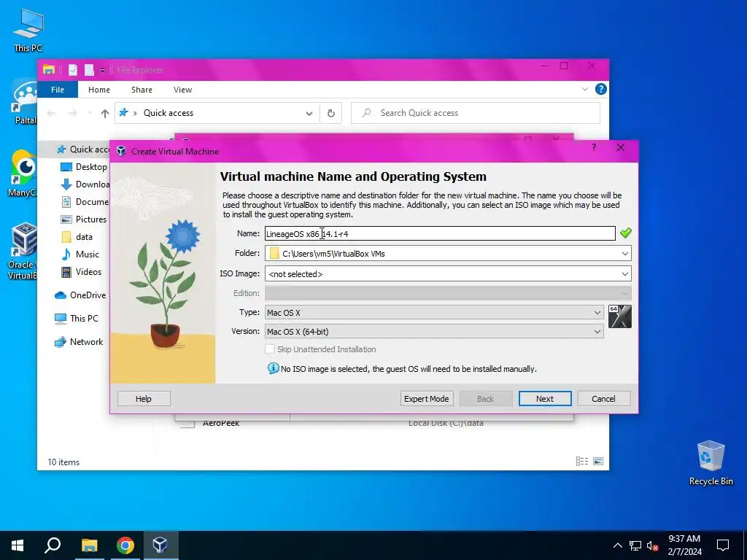This screenshot has width=747, height=560.
Task: Open the notification center icon
Action: pos(723,545)
